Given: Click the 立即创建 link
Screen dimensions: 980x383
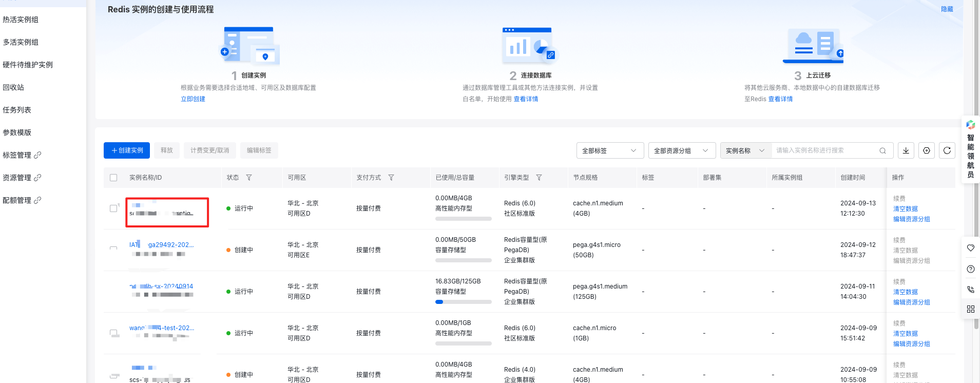Looking at the screenshot, I should click(193, 99).
